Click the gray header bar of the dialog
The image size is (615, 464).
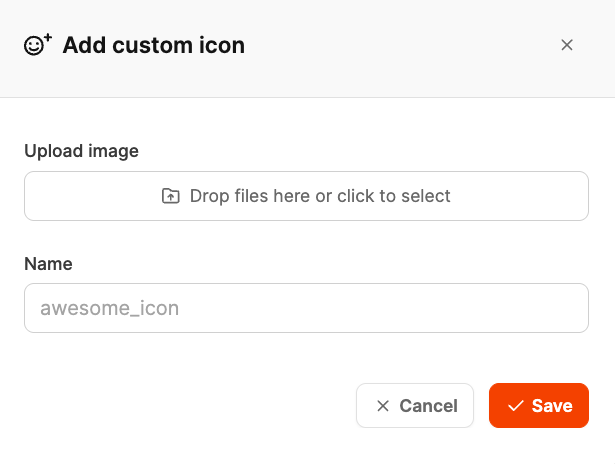(x=400, y=45)
